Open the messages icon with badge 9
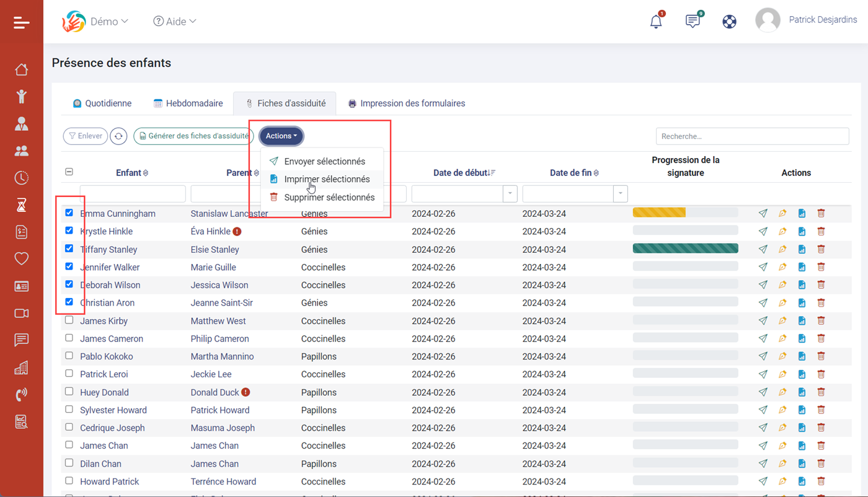This screenshot has width=868, height=497. pyautogui.click(x=693, y=21)
